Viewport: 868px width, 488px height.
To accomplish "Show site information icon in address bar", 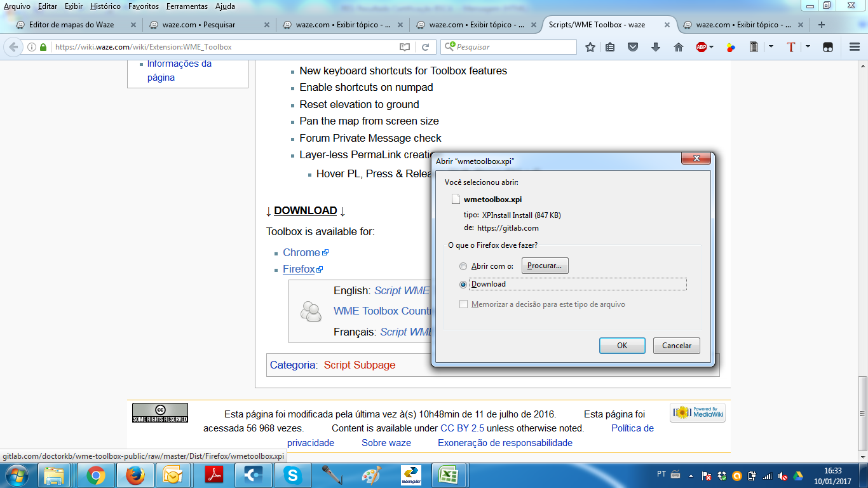I will point(32,47).
